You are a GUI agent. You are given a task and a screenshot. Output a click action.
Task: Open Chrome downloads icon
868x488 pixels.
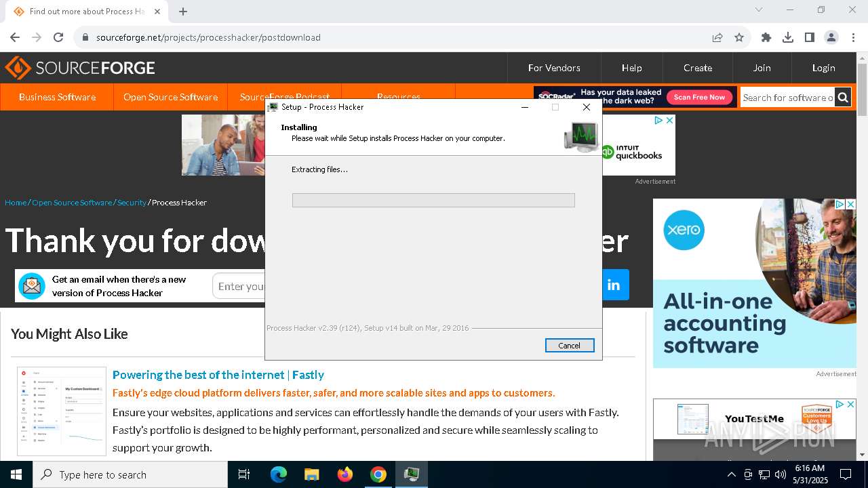pos(788,37)
